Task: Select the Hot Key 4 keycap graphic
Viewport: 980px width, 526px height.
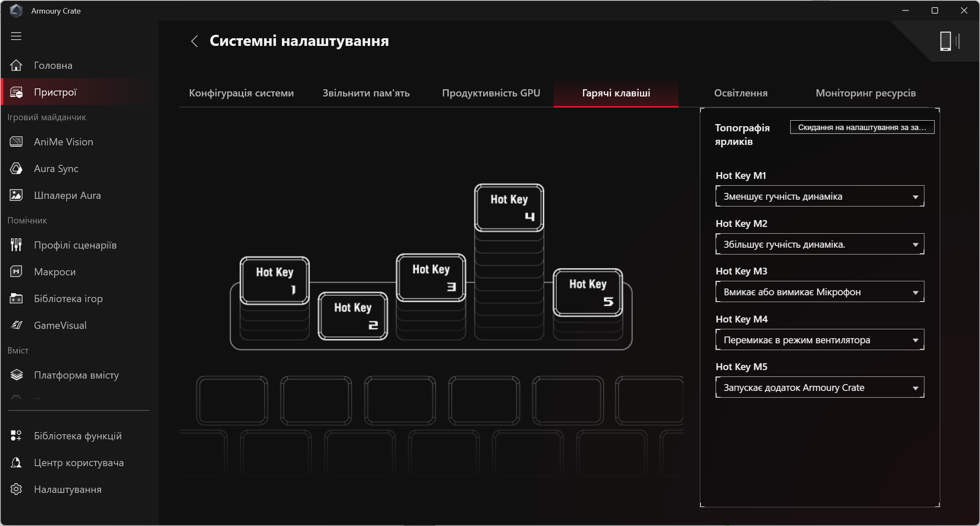Action: 509,208
